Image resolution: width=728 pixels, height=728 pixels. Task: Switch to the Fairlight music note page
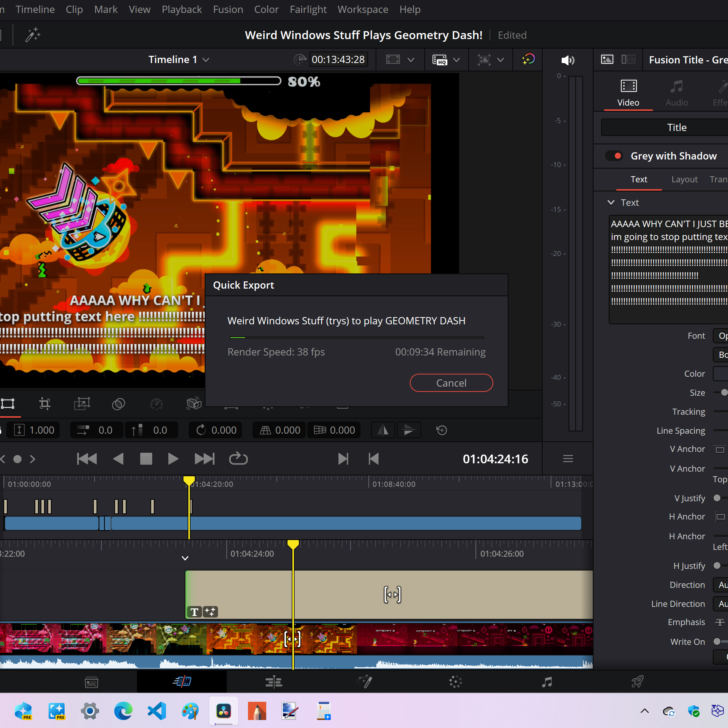pos(547,682)
